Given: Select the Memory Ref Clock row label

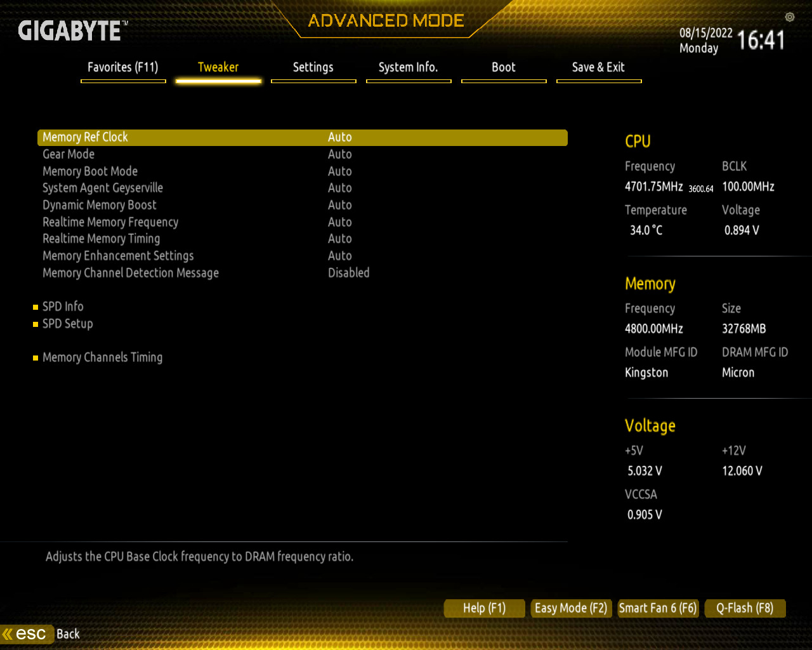Looking at the screenshot, I should (85, 137).
